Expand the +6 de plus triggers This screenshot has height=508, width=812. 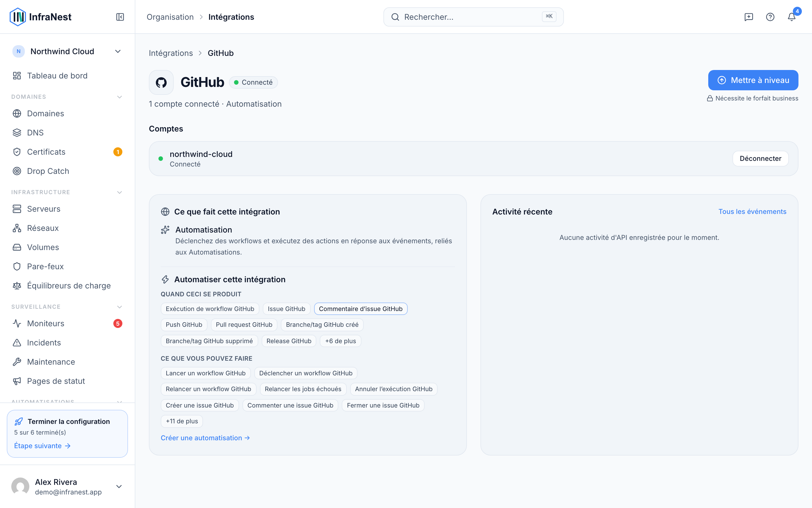tap(340, 341)
